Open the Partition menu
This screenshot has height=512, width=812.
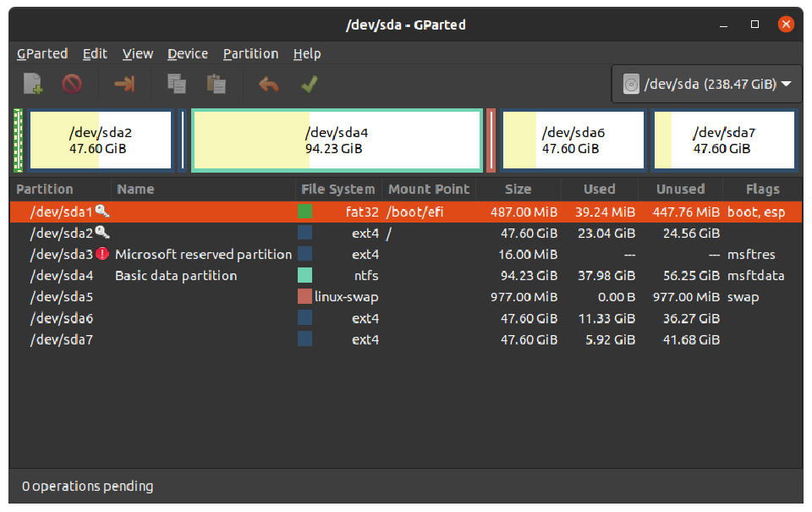pyautogui.click(x=250, y=53)
